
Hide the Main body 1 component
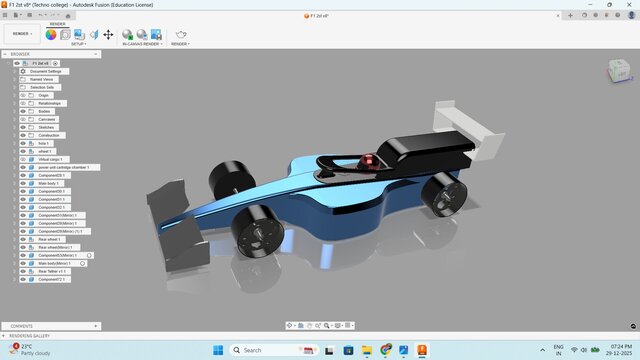[x=23, y=183]
